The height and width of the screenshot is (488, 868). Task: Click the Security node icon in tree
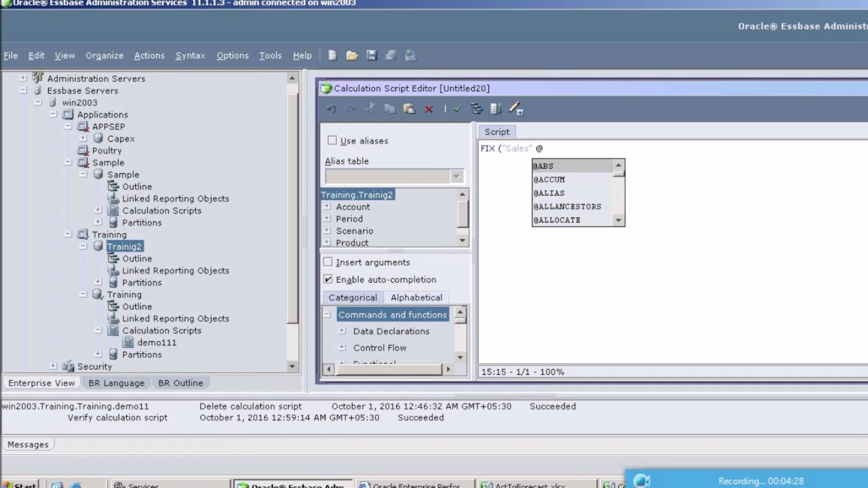point(68,366)
